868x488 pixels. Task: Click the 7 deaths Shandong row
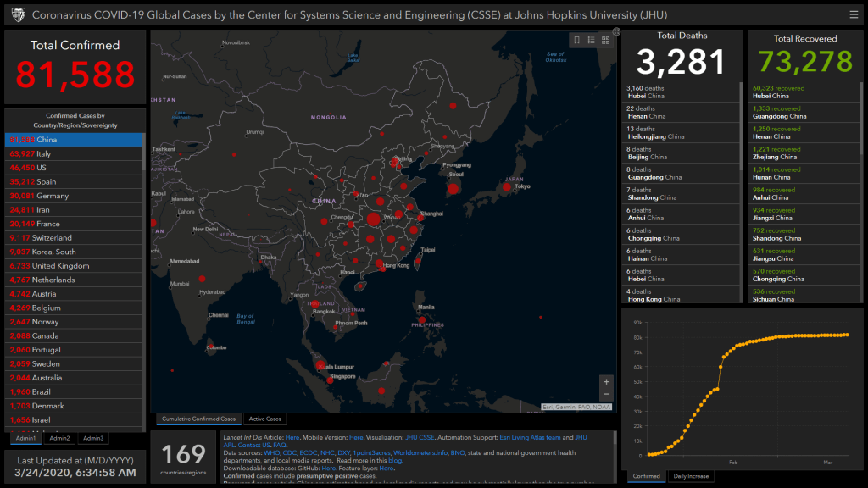tap(681, 194)
